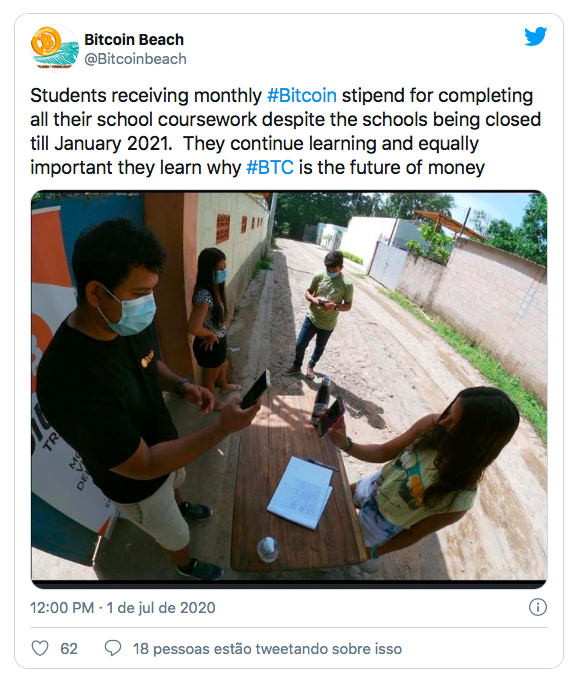This screenshot has width=584, height=681.
Task: Click the 'Students receiving monthly' text line
Action: pyautogui.click(x=146, y=96)
